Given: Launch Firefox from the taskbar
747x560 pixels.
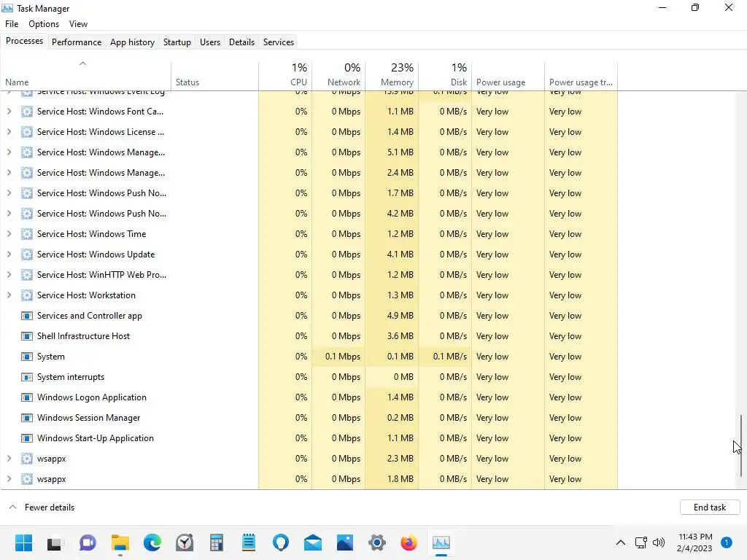Looking at the screenshot, I should coord(409,542).
